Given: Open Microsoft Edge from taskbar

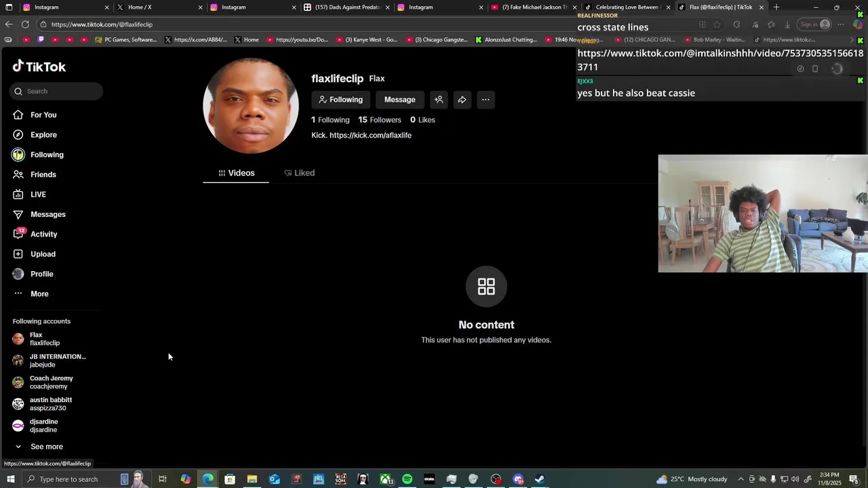Looking at the screenshot, I should [x=208, y=479].
